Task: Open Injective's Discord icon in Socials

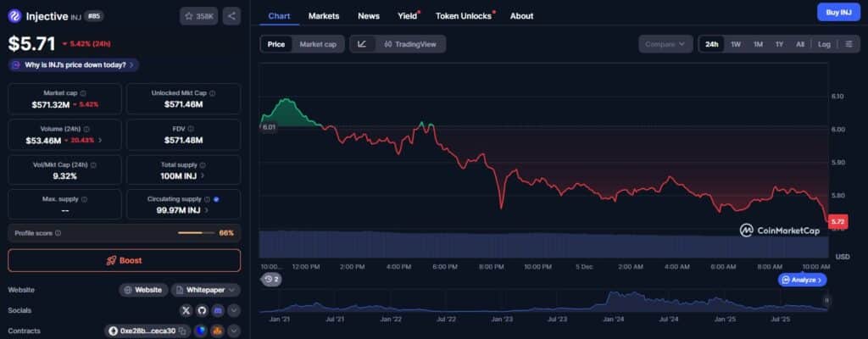Action: (x=218, y=311)
